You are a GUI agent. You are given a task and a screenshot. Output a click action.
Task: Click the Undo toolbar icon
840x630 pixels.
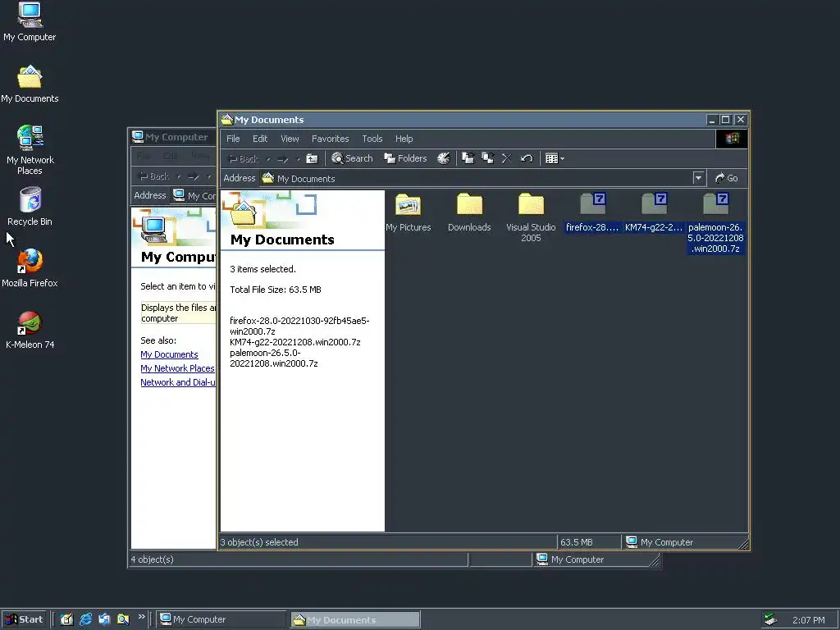click(527, 158)
